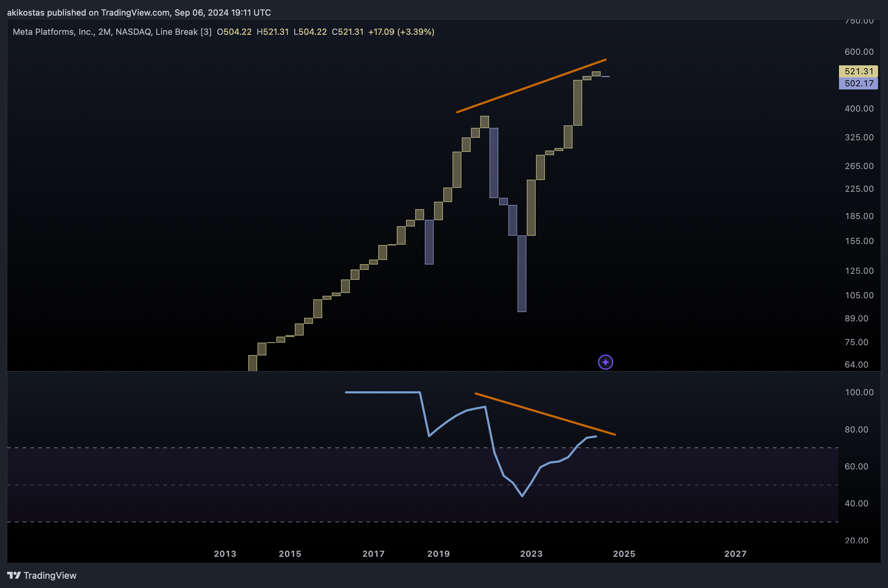Click the 502.17 price label

(859, 83)
